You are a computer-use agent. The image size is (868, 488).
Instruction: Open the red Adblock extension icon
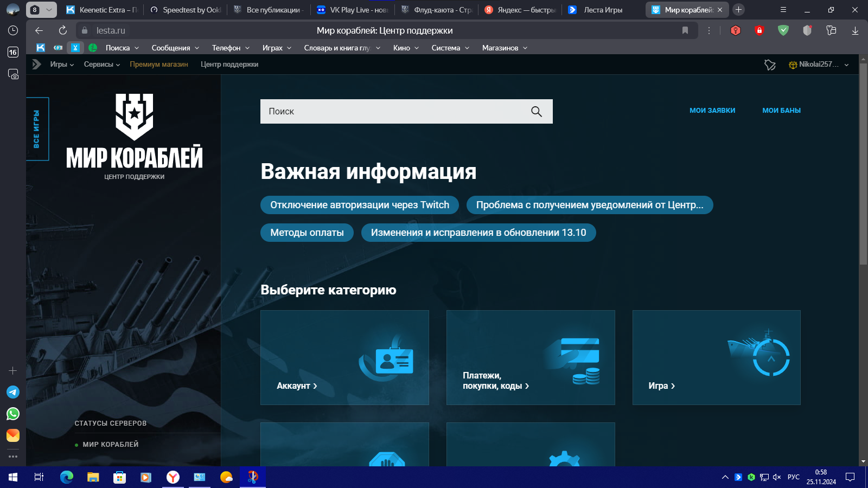tap(736, 30)
